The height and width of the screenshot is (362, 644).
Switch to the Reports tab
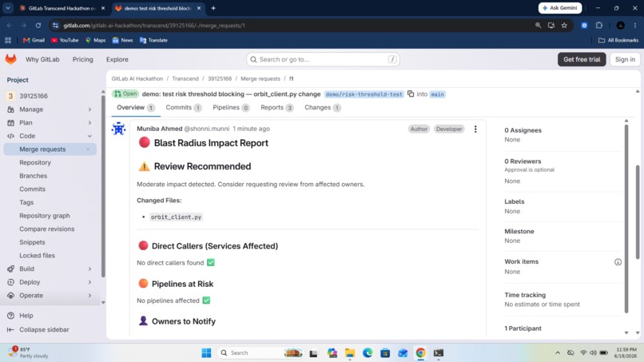pos(277,108)
